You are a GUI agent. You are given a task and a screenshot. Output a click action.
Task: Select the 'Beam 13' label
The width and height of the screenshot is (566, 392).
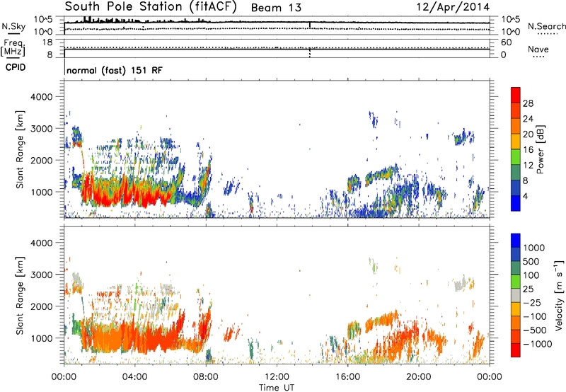(276, 8)
